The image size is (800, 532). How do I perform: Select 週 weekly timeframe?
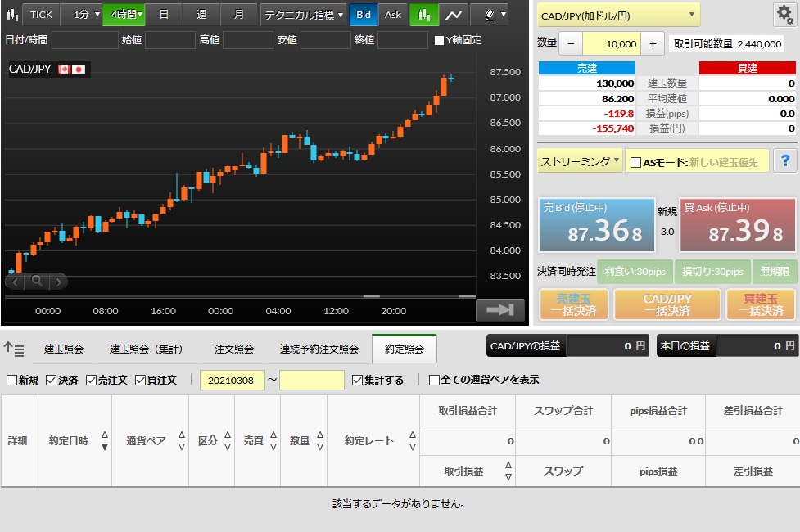(201, 15)
